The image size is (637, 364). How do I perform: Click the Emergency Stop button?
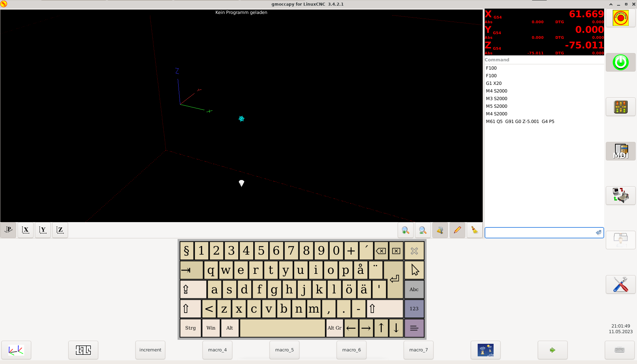pos(620,18)
